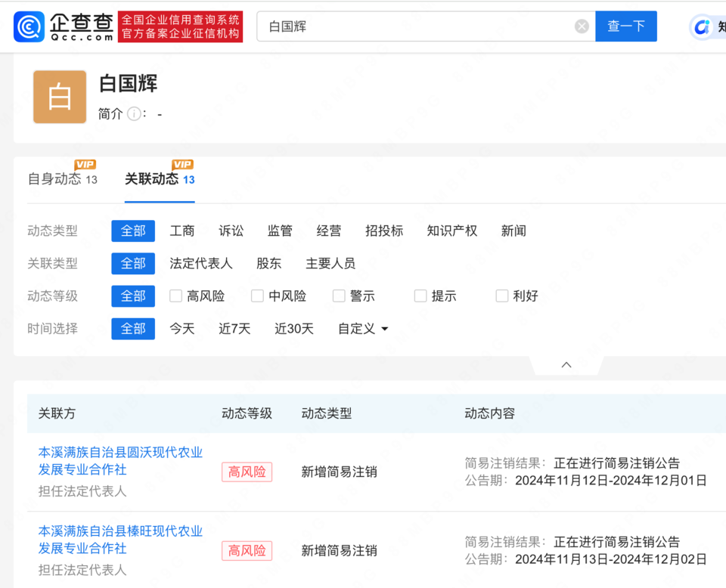
Task: Open the 自定义 time dropdown
Action: (363, 329)
